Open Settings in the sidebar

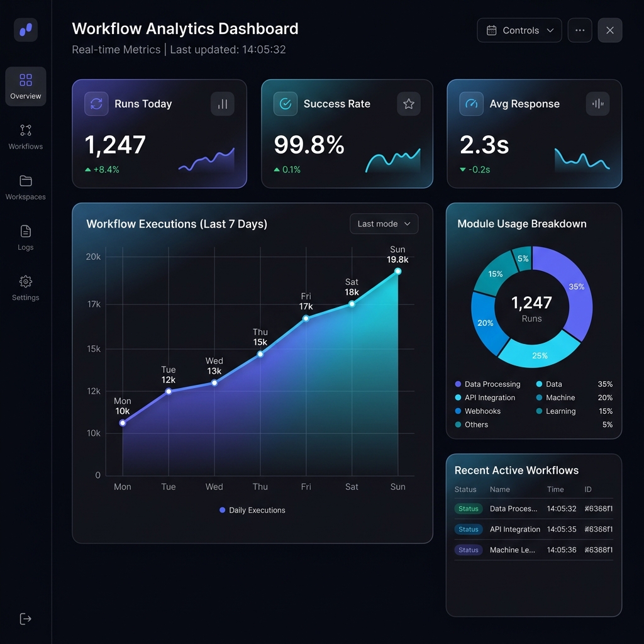[x=25, y=288]
